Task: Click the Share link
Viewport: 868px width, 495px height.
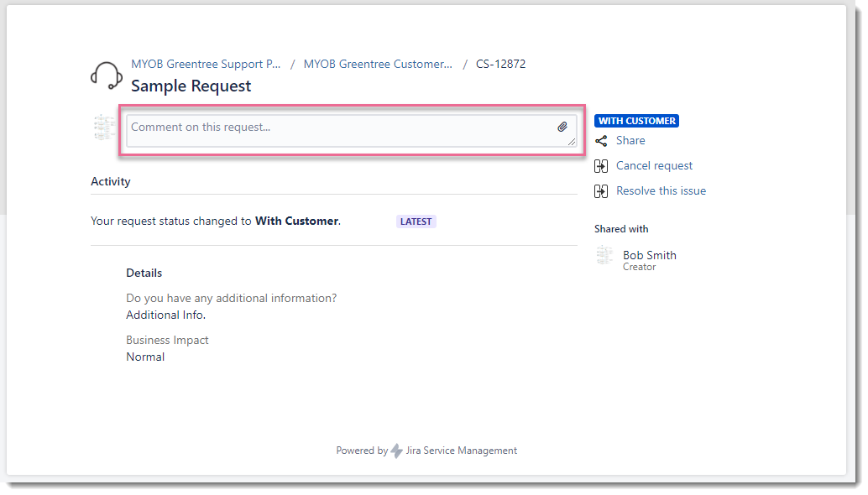Action: coord(630,140)
